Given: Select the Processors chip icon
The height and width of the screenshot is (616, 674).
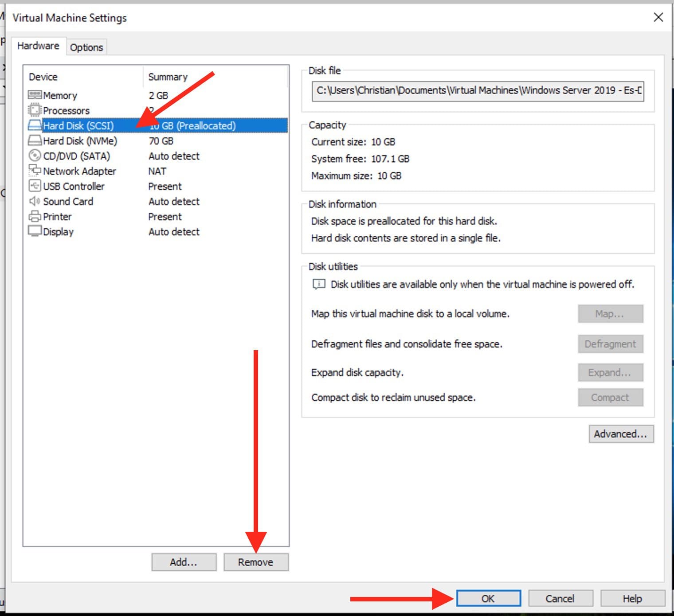Looking at the screenshot, I should click(x=35, y=110).
